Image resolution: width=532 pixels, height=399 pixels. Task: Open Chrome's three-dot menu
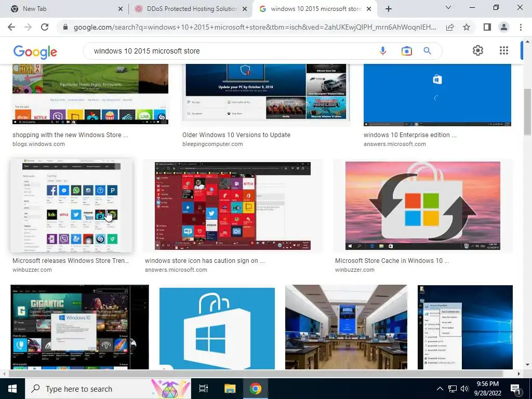point(521,27)
